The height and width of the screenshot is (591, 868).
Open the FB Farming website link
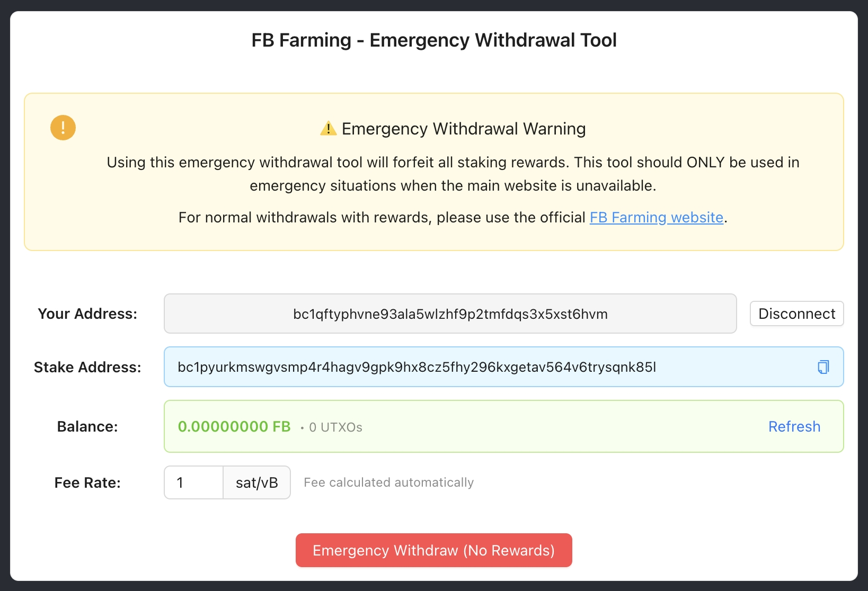point(656,217)
